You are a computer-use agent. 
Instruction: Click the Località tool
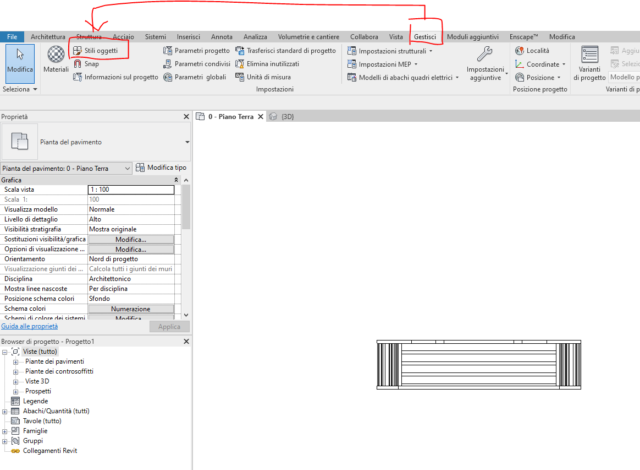click(x=532, y=51)
